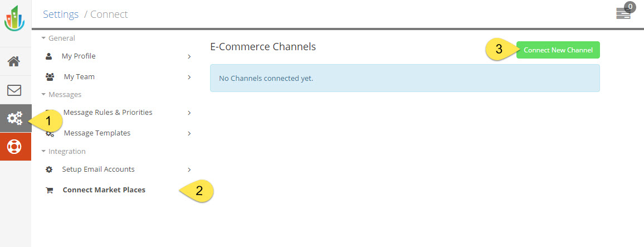This screenshot has width=644, height=247.
Task: Open Message Rules & Priorities menu item
Action: 108,113
